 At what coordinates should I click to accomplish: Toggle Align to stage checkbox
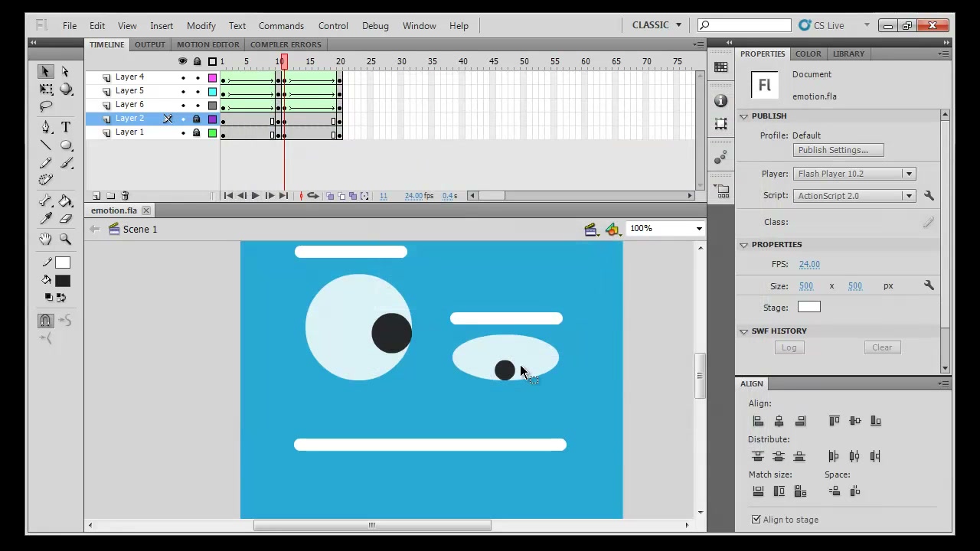[x=756, y=520]
